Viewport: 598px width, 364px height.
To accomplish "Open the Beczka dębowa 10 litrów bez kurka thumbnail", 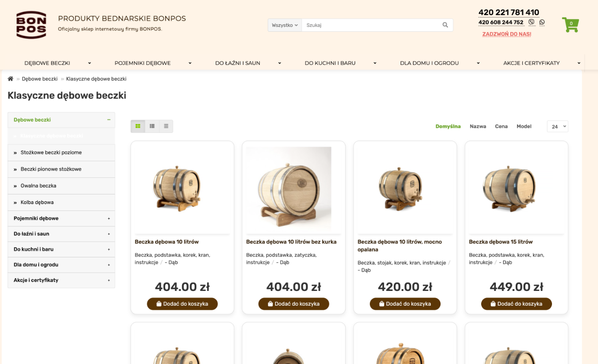I will (x=288, y=188).
